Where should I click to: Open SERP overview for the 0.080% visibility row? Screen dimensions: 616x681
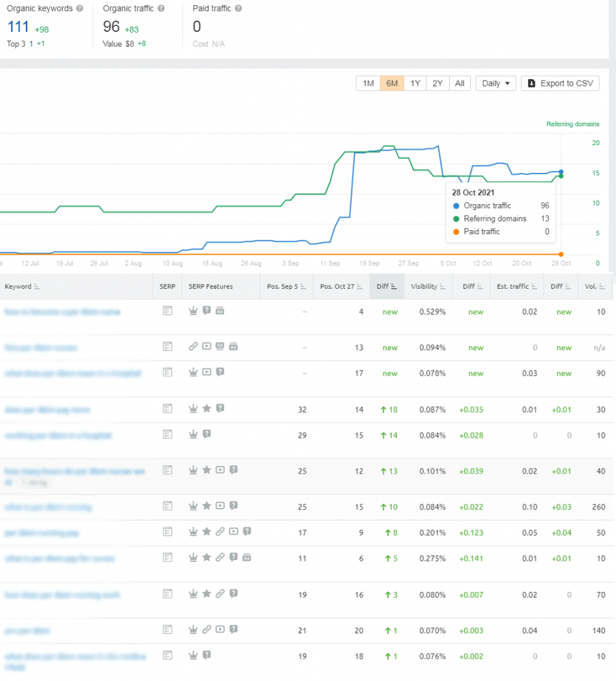coord(167,594)
